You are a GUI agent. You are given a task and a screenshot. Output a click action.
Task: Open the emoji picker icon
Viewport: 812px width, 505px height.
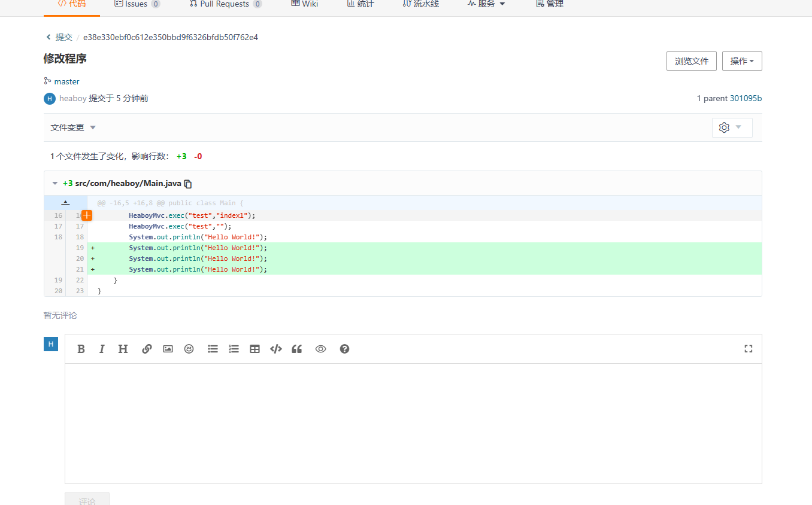coord(189,349)
